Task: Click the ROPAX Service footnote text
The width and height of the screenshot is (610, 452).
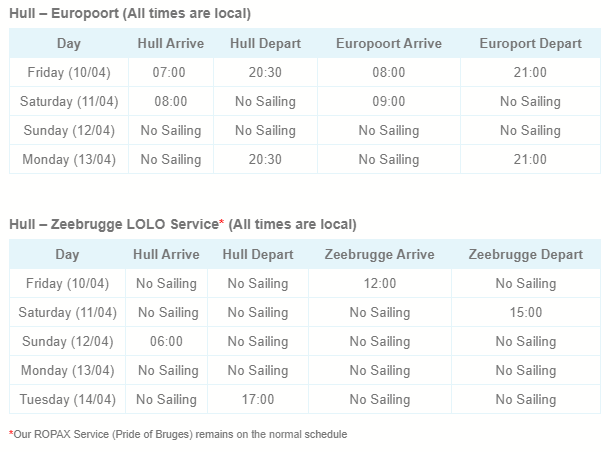Action: [178, 434]
